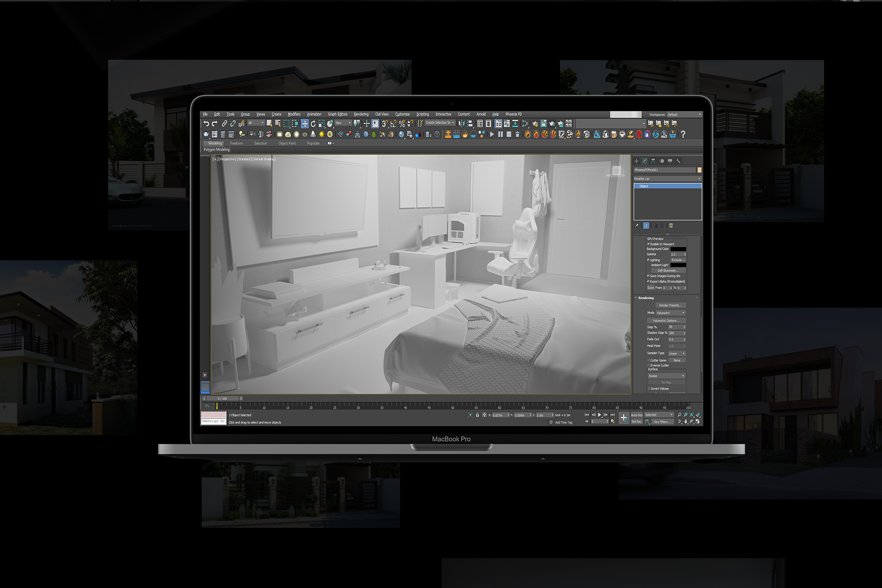Open the rendering Mode Volumetric dropdown
Viewport: 882px width, 588px height.
click(x=671, y=313)
